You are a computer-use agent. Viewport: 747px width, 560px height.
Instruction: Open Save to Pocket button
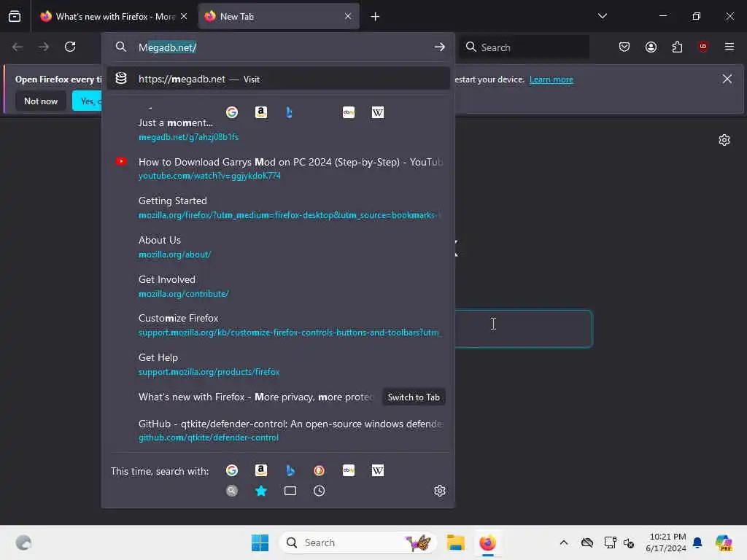[x=624, y=47]
